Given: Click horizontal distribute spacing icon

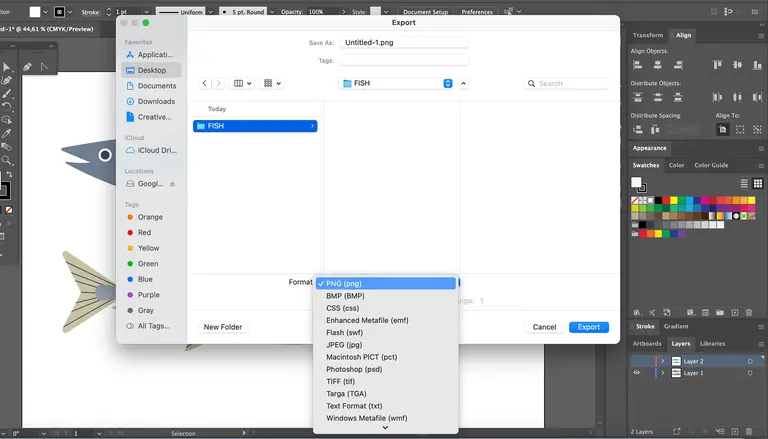Looking at the screenshot, I should (655, 129).
